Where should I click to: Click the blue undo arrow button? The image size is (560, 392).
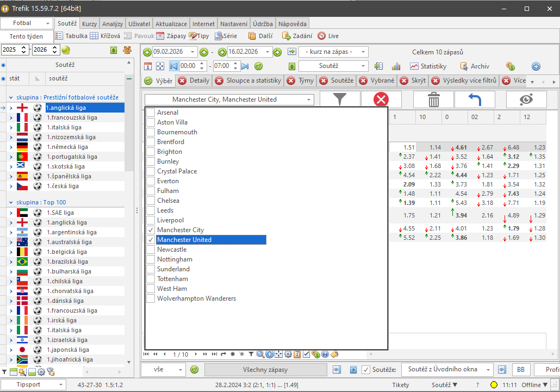tap(475, 99)
